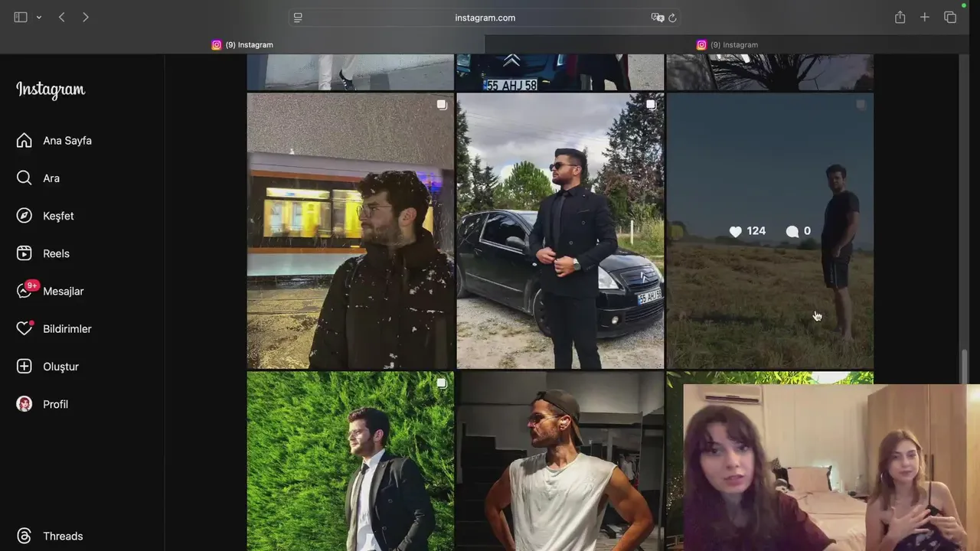Click the Oluştur plus icon
The height and width of the screenshot is (551, 980).
point(24,367)
